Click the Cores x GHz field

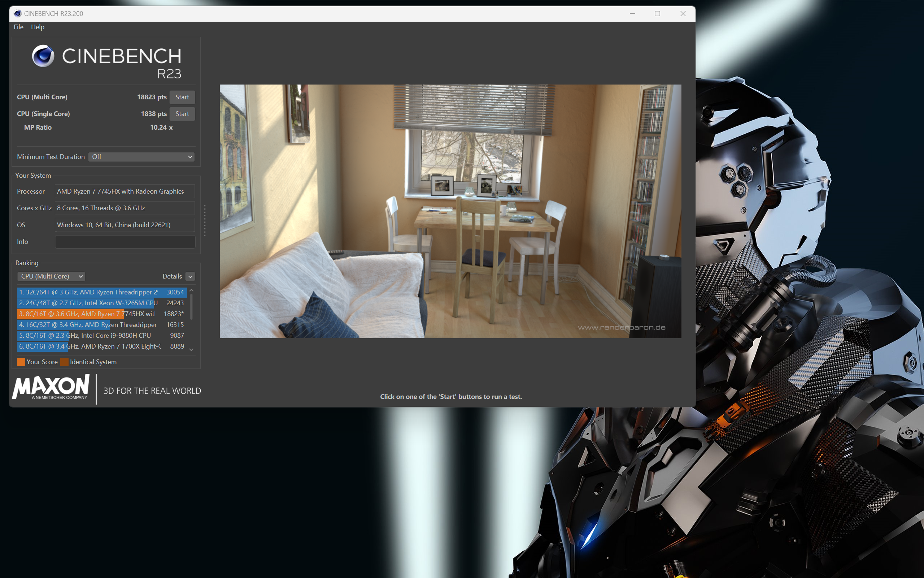pos(125,208)
